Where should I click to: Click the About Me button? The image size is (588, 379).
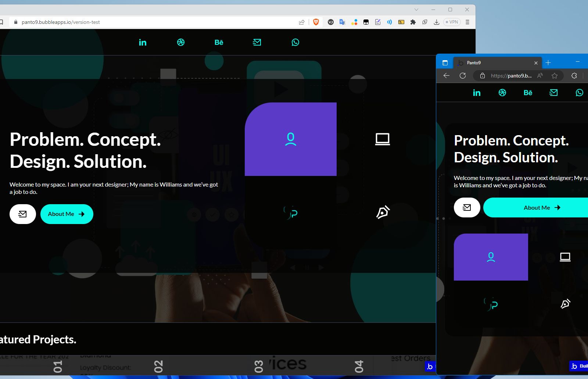pyautogui.click(x=67, y=214)
